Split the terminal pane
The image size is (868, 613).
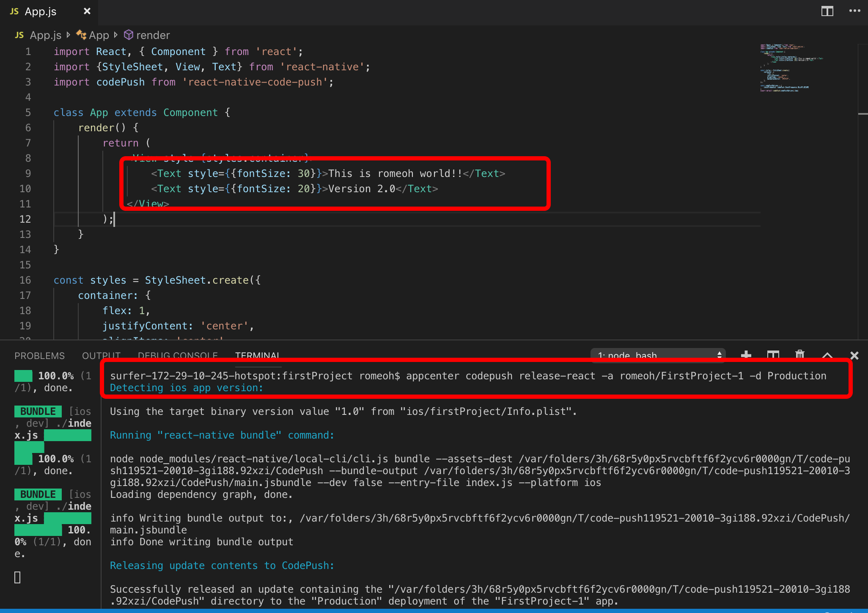click(773, 355)
